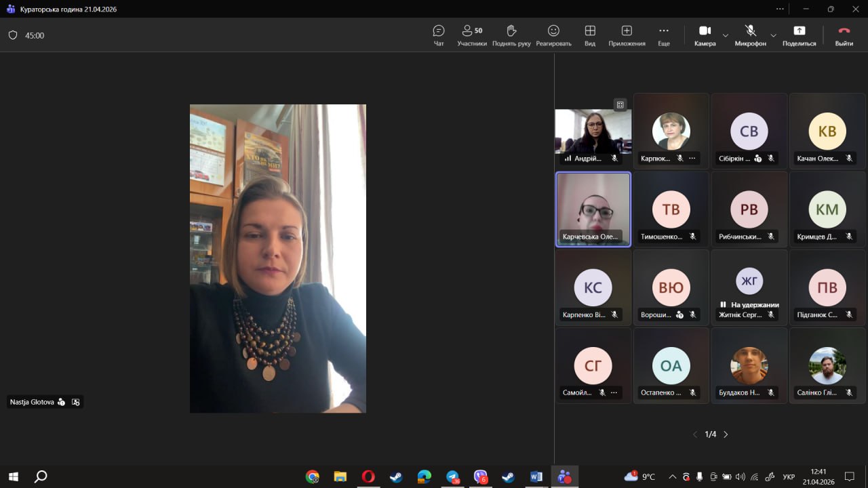
Task: Click the shield security icon near timer
Action: [x=13, y=35]
